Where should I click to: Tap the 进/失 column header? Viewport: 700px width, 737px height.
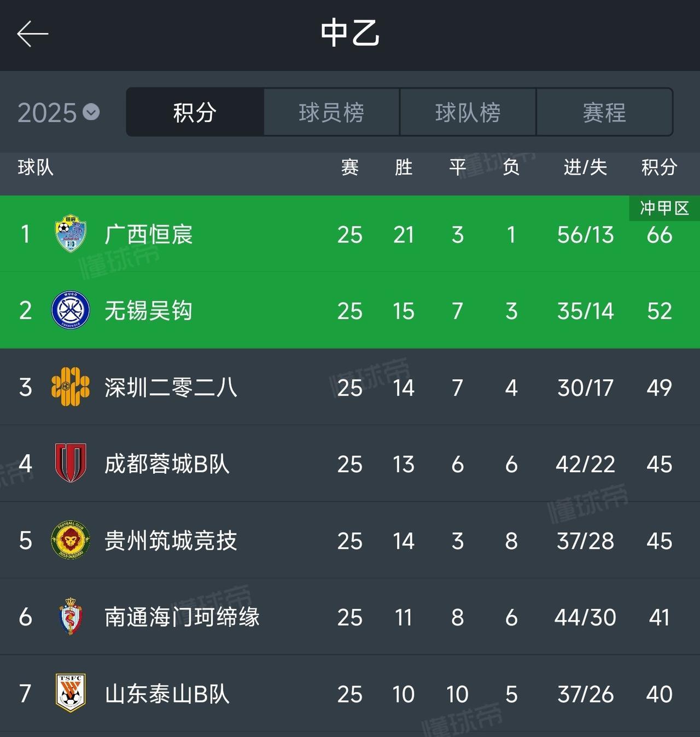click(x=585, y=167)
